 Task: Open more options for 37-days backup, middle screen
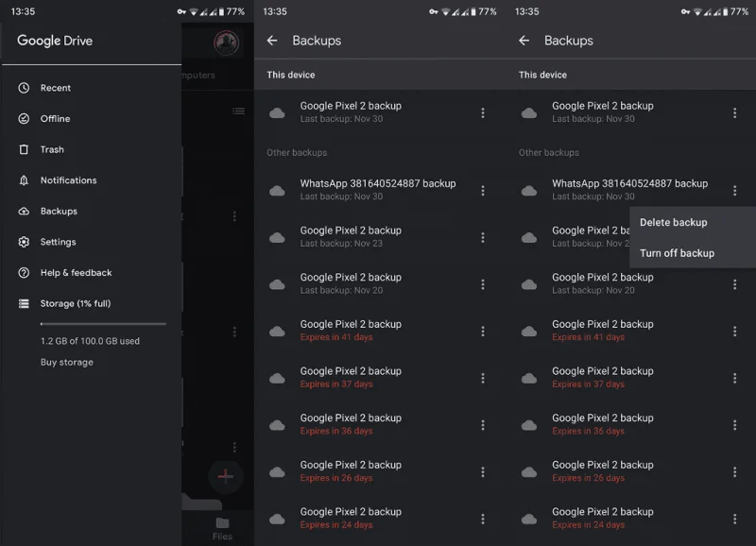[x=483, y=378]
